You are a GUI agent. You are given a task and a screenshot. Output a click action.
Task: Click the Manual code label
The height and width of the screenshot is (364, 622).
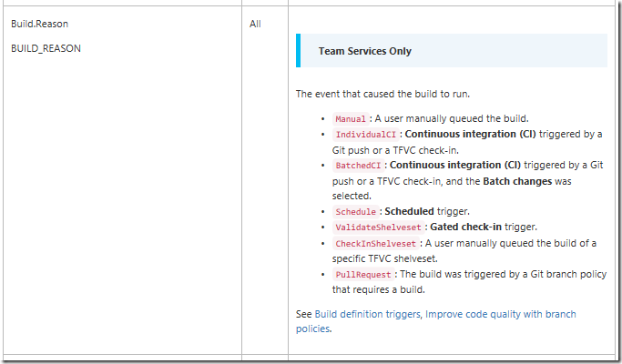click(351, 119)
